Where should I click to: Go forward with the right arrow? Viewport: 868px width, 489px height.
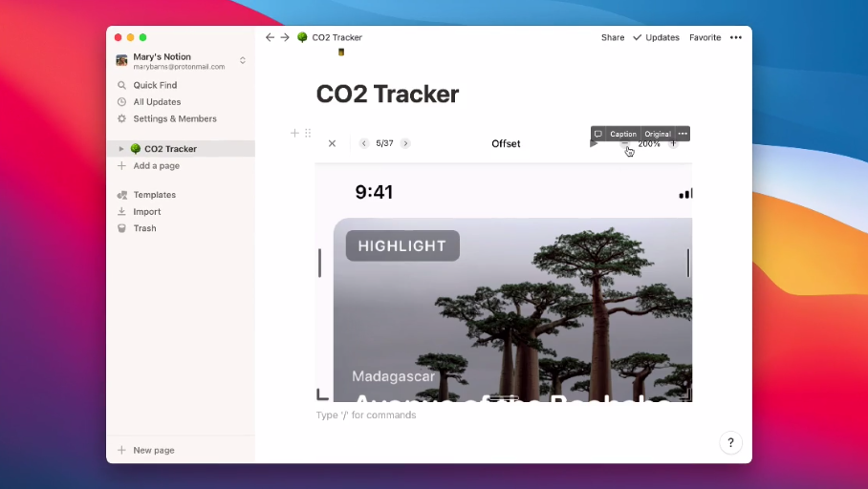click(x=285, y=37)
